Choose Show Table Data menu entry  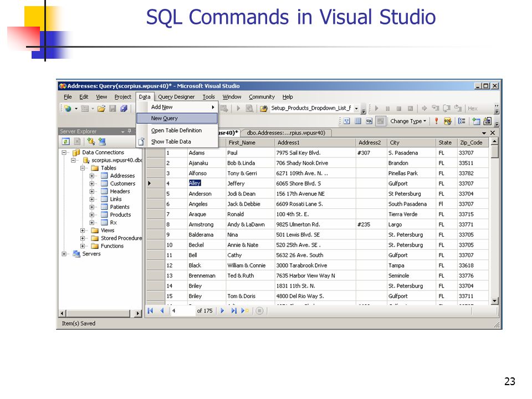[x=177, y=141]
